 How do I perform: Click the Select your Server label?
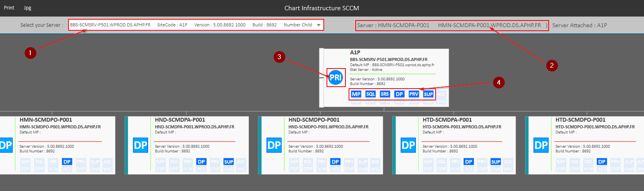[x=42, y=25]
